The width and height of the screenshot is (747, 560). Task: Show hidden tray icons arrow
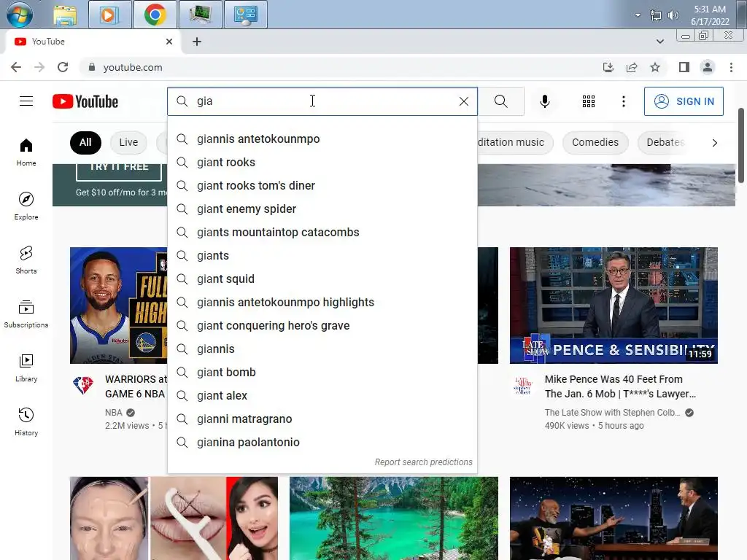click(x=638, y=15)
